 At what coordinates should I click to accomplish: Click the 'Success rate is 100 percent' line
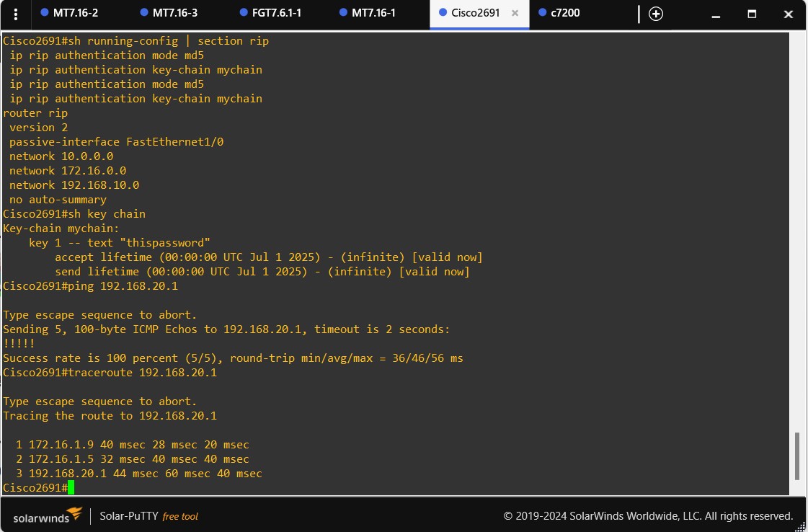click(x=233, y=358)
